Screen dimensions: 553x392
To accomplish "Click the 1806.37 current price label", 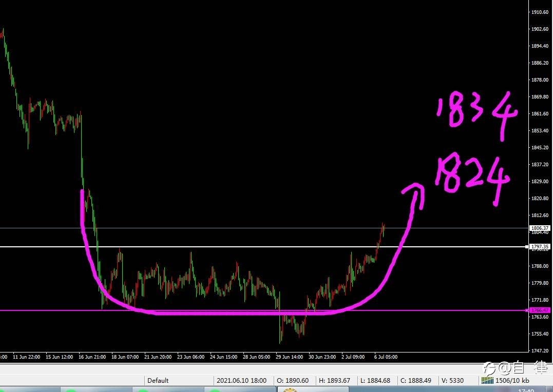I will (x=540, y=228).
